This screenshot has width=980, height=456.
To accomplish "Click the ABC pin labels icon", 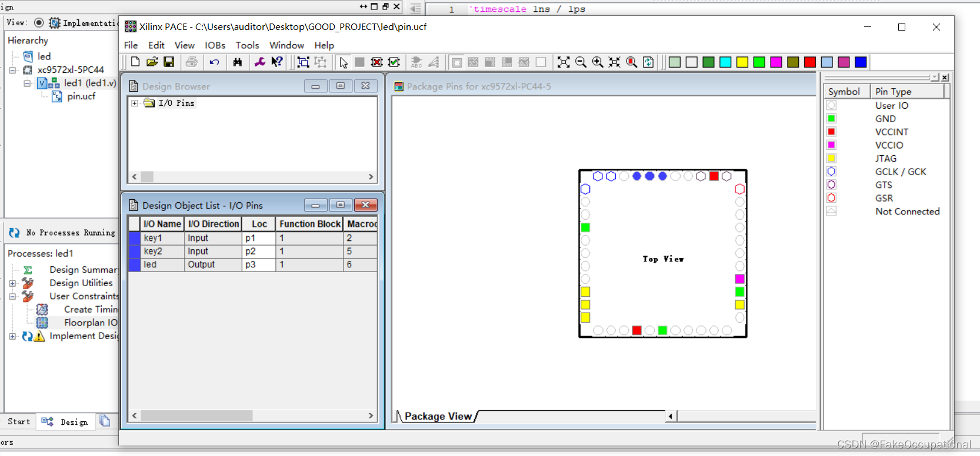I will [x=417, y=62].
